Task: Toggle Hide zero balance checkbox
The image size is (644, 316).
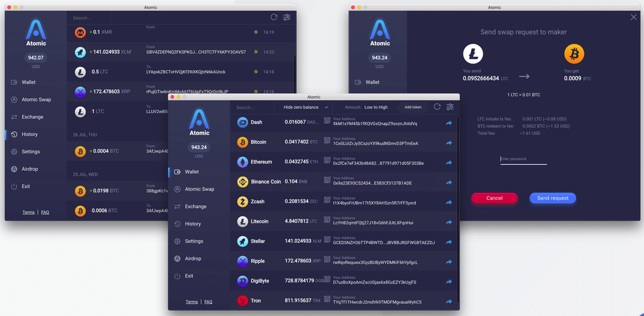Action: point(327,107)
